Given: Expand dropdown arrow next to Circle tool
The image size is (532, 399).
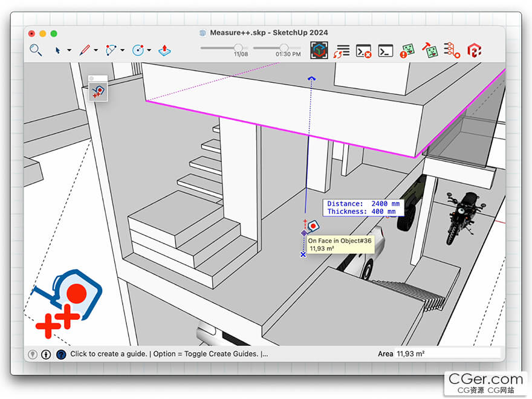Looking at the screenshot, I should tap(149, 51).
